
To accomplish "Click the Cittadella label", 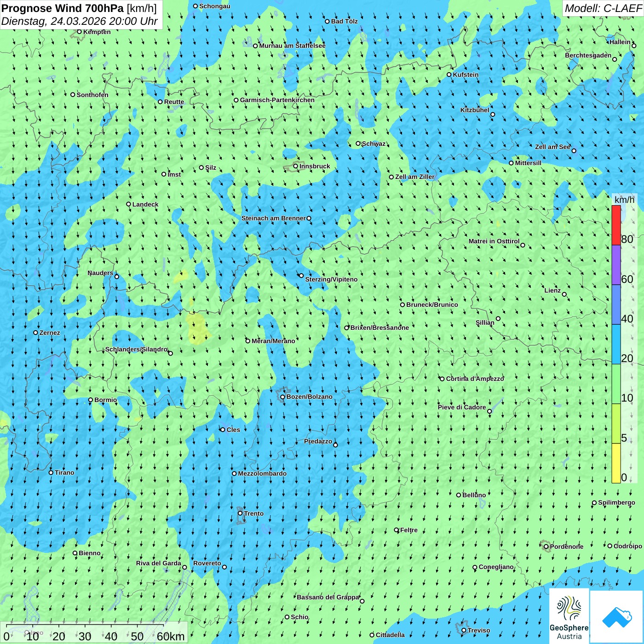I will (390, 635).
